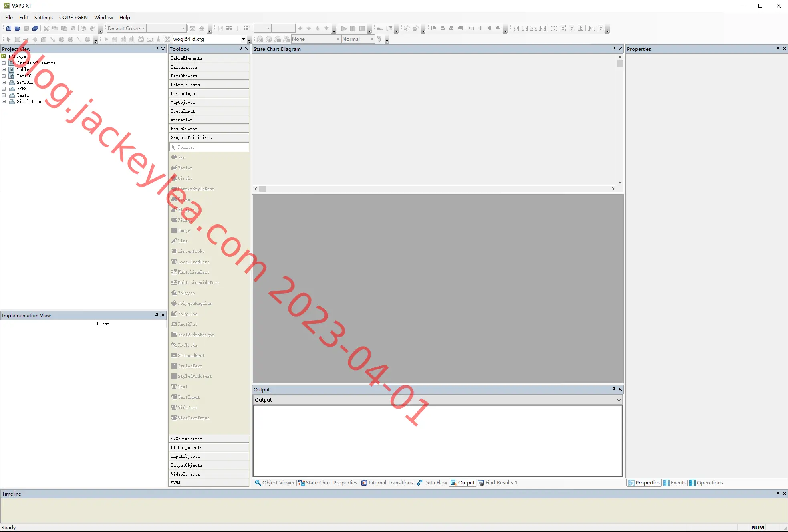
Task: Open the CODE nGEN menu
Action: 73,17
